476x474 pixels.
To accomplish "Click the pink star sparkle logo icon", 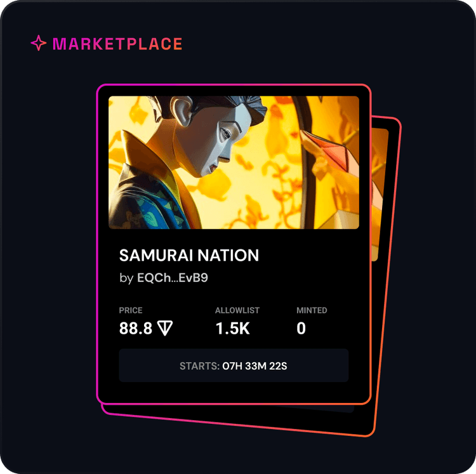I will (39, 43).
